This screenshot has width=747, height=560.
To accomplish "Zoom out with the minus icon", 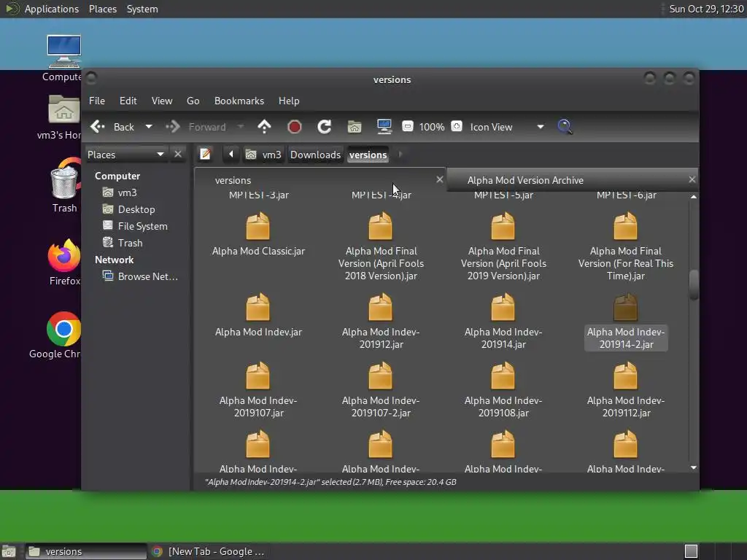I will tap(407, 127).
